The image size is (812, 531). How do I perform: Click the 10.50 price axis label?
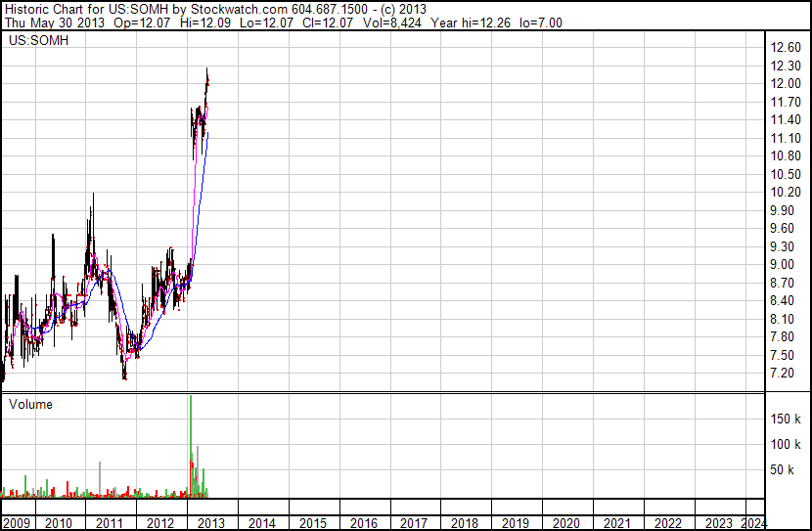click(785, 174)
